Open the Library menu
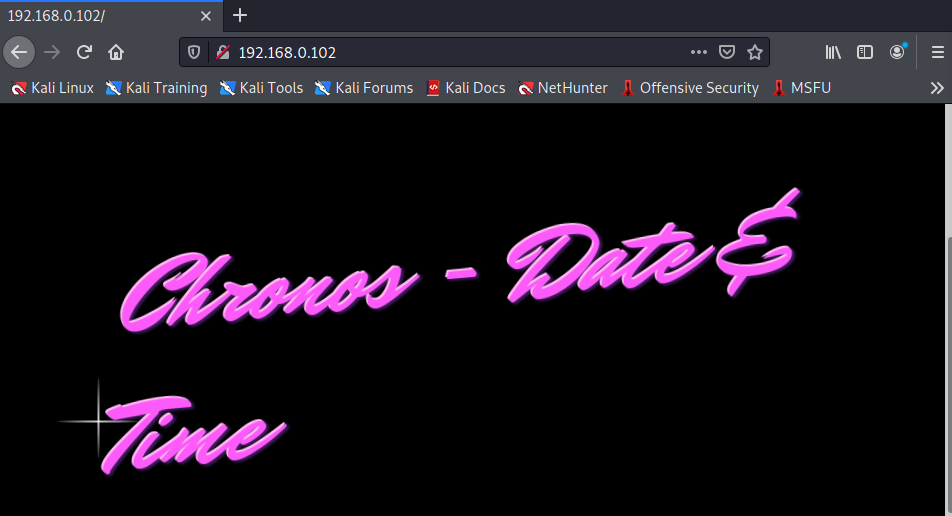The image size is (952, 516). point(833,52)
